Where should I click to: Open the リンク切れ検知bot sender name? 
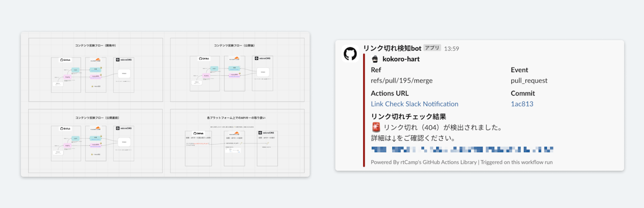tap(392, 48)
